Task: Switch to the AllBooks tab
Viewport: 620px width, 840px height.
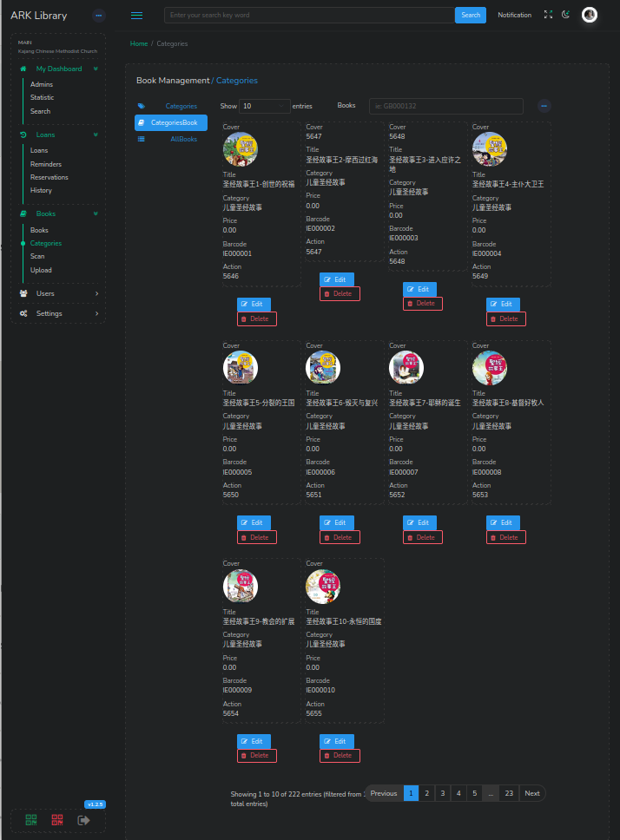Action: pos(183,139)
